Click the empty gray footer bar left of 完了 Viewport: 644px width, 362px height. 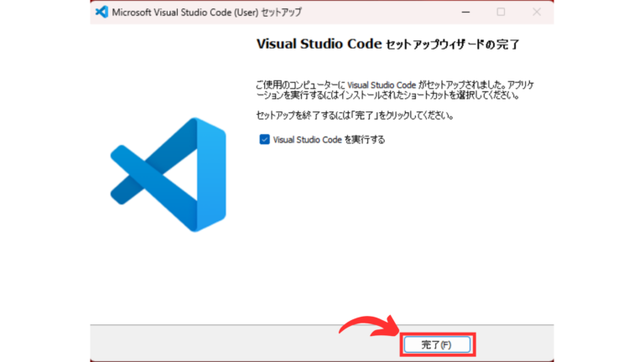[x=235, y=343]
